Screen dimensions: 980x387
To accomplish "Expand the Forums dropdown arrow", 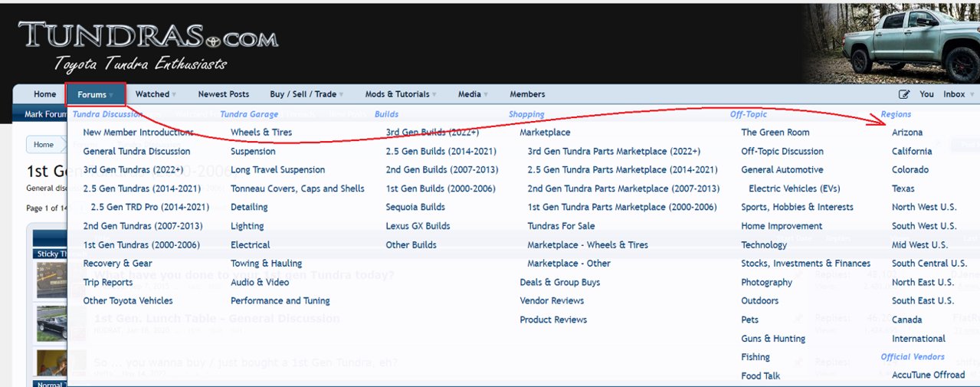I will coord(111,95).
